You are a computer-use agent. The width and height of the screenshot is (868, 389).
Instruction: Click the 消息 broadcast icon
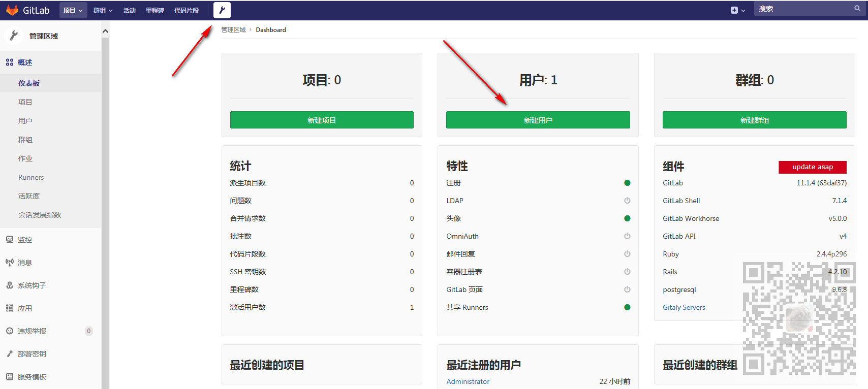click(x=10, y=263)
